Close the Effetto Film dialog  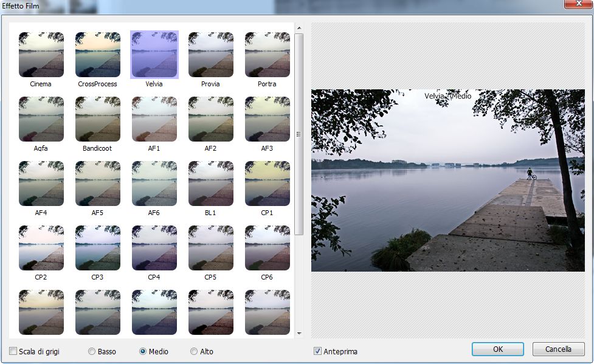click(578, 4)
